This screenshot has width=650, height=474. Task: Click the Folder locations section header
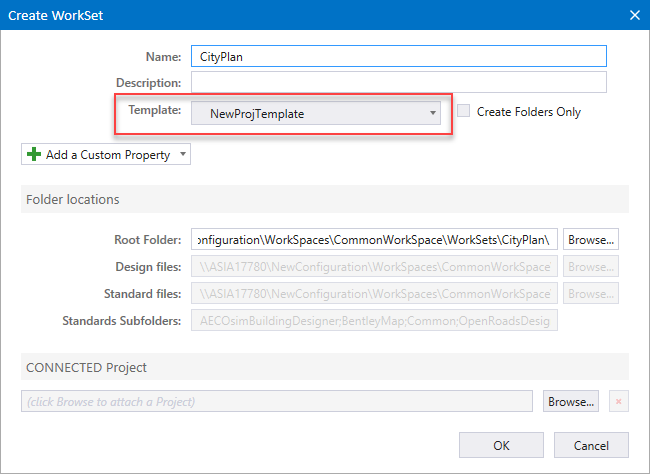(325, 199)
